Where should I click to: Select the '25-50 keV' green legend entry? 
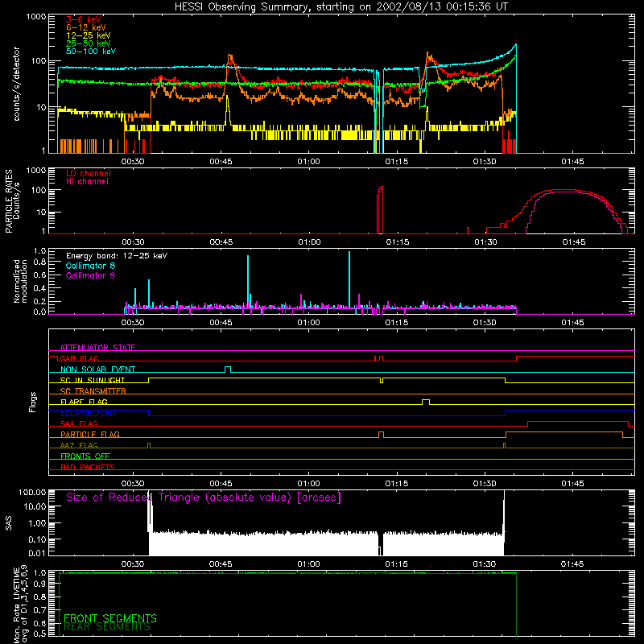[89, 43]
